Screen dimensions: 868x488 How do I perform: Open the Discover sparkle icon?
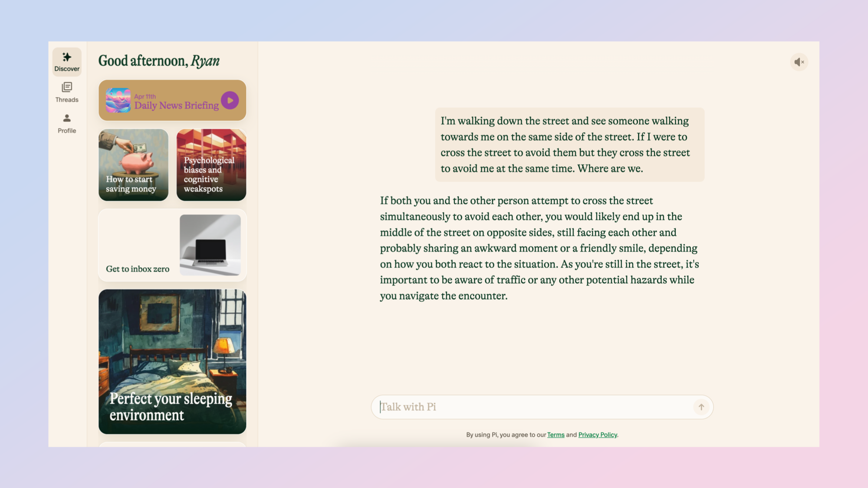click(67, 58)
